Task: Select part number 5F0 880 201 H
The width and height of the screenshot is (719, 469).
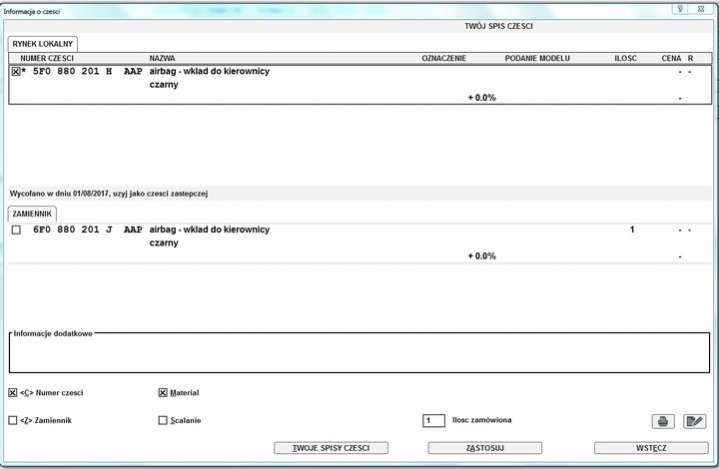Action: coord(72,72)
